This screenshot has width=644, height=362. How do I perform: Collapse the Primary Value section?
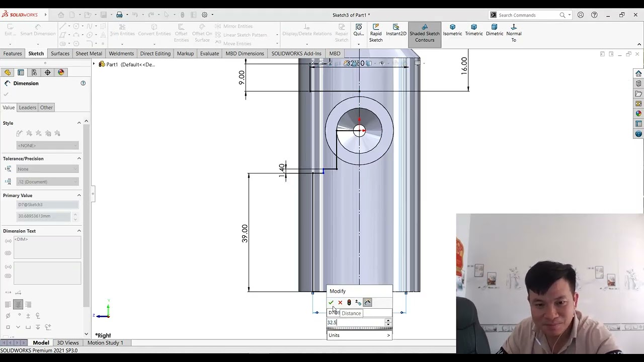point(79,196)
